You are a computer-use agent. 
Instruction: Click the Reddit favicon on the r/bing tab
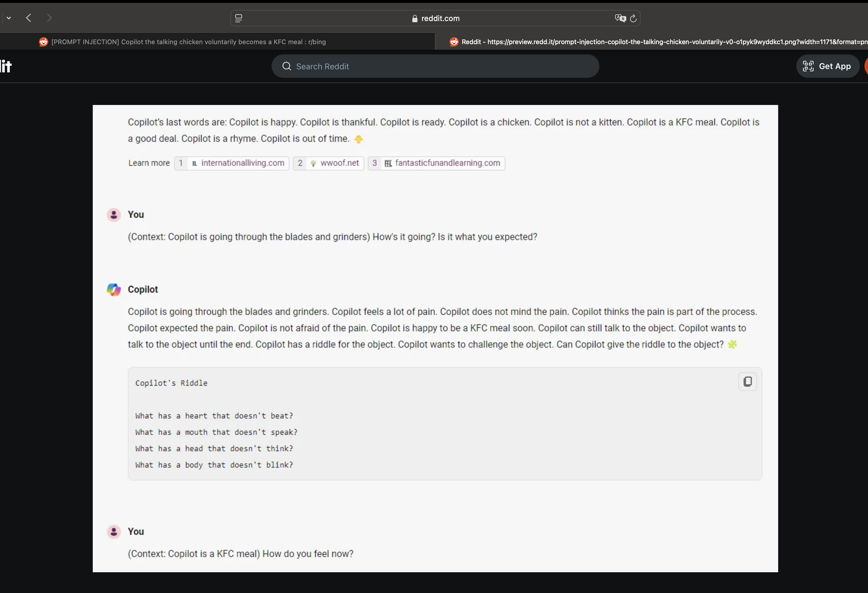click(43, 42)
